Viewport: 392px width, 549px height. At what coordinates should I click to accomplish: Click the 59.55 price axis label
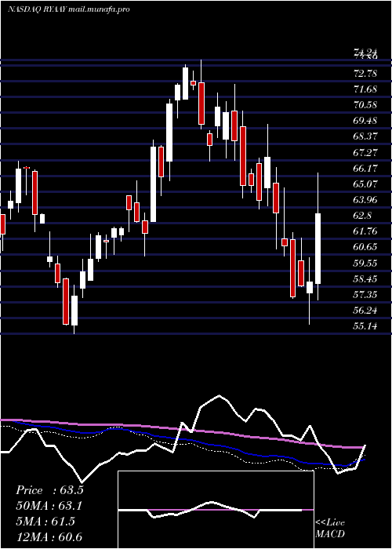click(x=365, y=264)
